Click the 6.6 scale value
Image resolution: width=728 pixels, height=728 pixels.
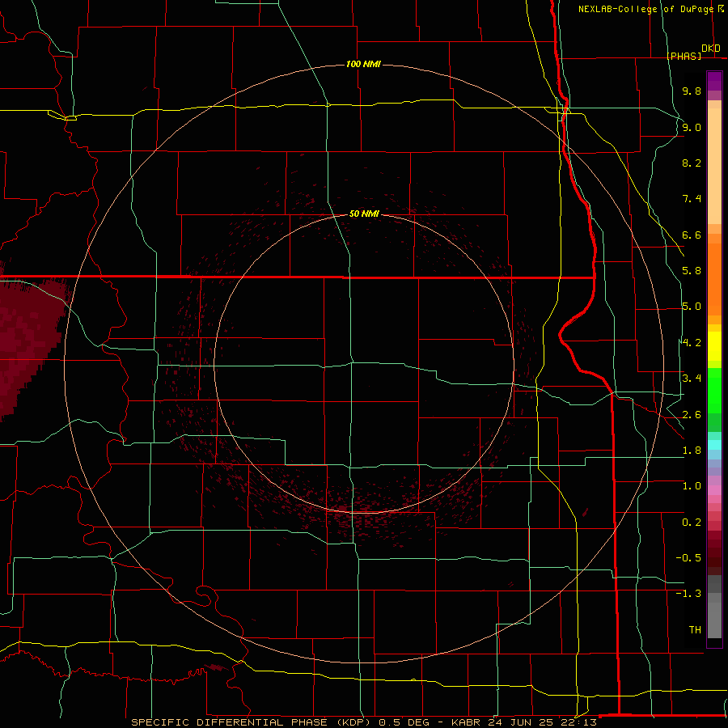point(692,235)
